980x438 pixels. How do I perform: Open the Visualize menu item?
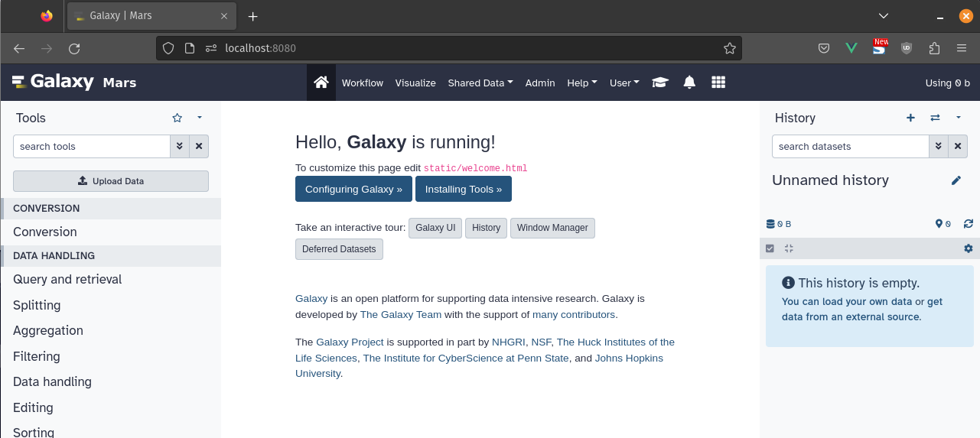click(x=415, y=83)
